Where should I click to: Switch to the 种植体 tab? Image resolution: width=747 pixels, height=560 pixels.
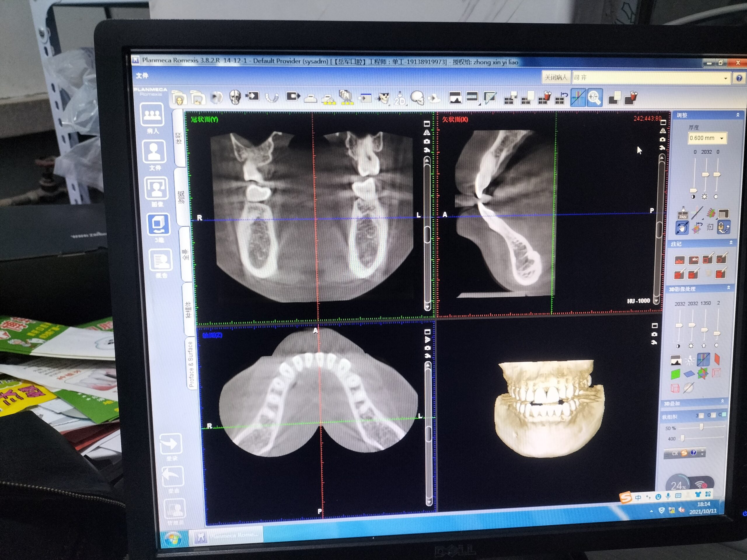(189, 310)
